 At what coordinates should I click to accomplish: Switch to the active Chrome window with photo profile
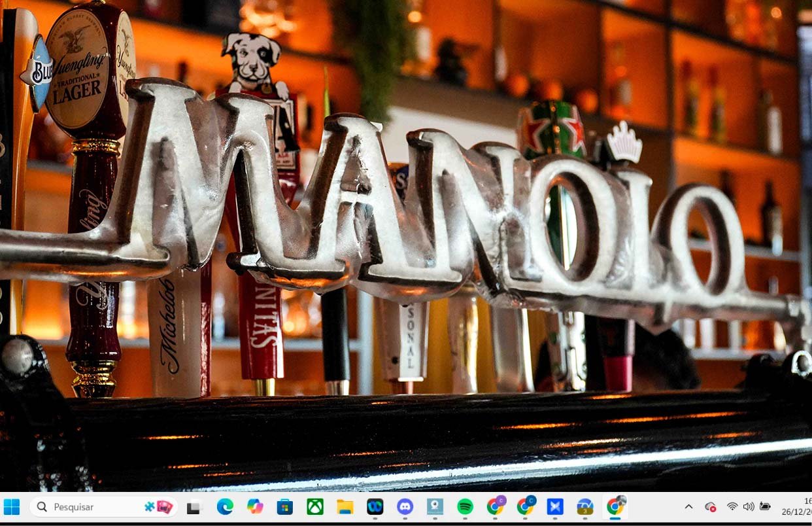615,507
